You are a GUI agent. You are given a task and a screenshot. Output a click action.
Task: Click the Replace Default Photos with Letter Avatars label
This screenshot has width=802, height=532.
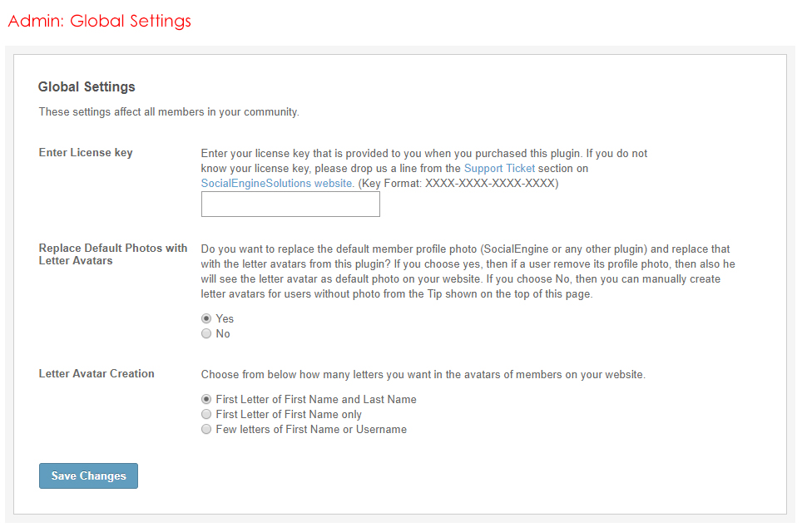113,254
